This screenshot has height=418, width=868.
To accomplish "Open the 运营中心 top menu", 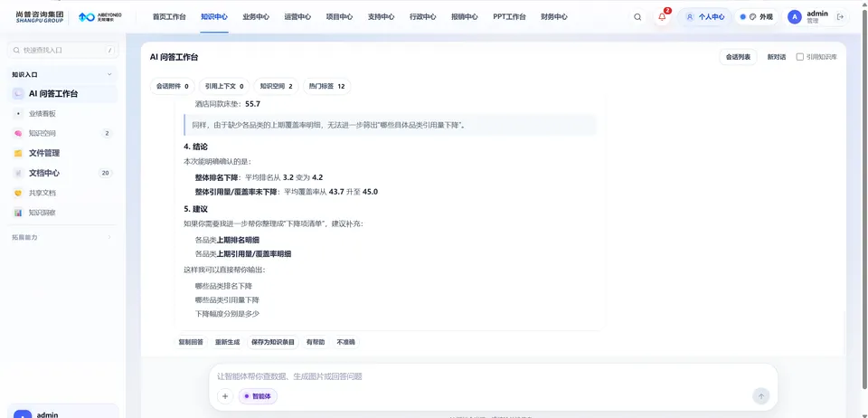I will tap(297, 17).
